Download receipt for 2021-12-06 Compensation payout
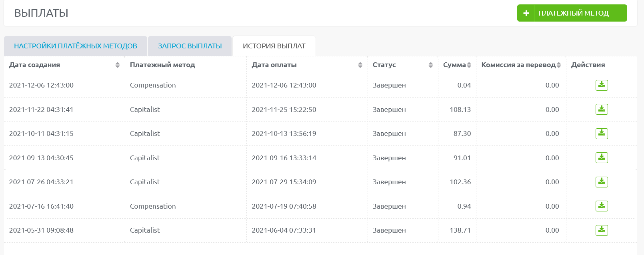Viewport: 644px width, 255px height. (602, 85)
